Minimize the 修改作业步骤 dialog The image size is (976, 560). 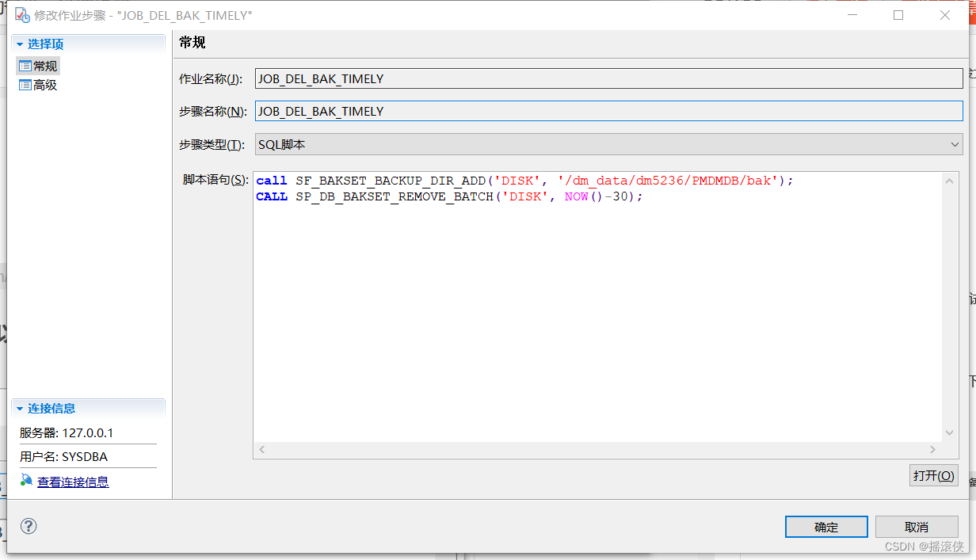(x=852, y=15)
